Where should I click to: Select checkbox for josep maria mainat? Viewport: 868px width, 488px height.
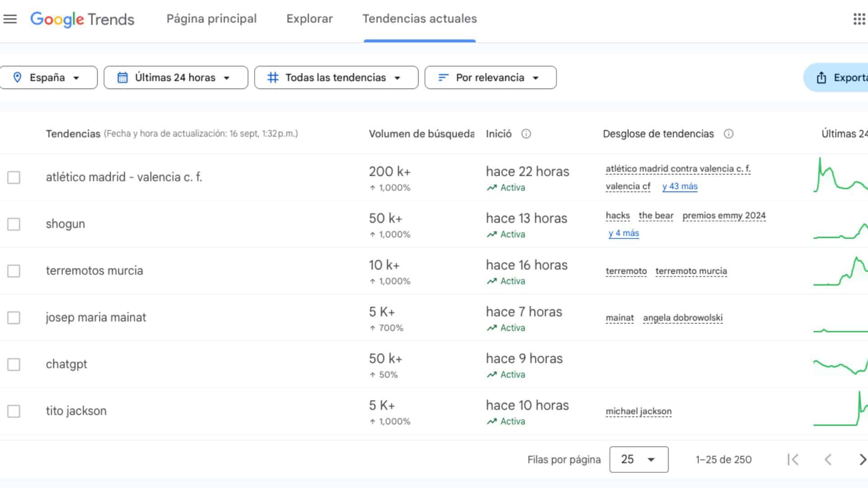(x=14, y=318)
